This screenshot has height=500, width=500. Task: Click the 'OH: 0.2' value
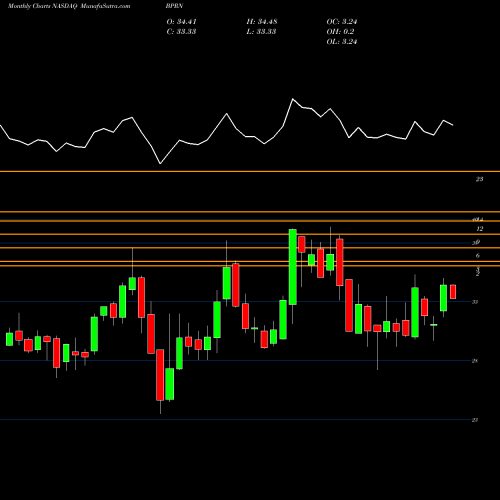coord(340,32)
